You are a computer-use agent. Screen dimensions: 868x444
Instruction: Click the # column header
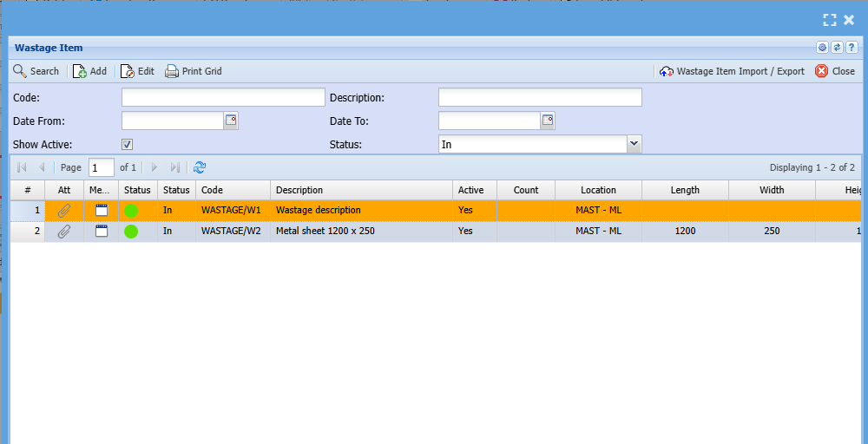pyautogui.click(x=28, y=190)
